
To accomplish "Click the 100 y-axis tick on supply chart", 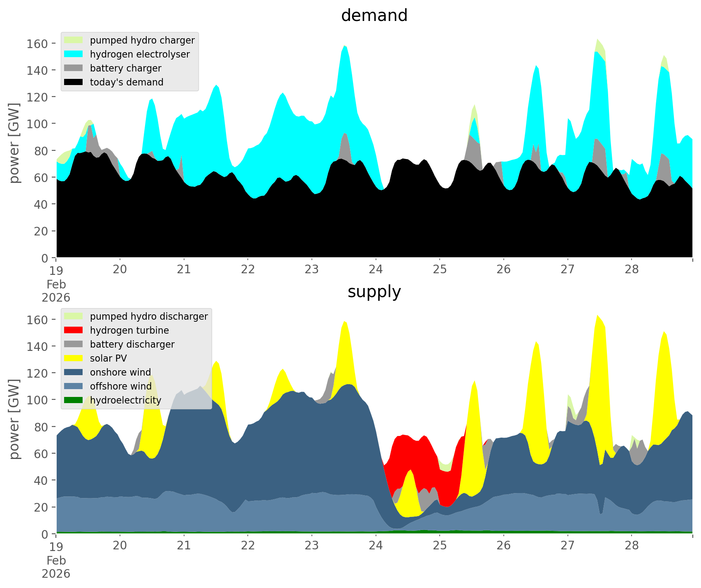I will click(37, 400).
